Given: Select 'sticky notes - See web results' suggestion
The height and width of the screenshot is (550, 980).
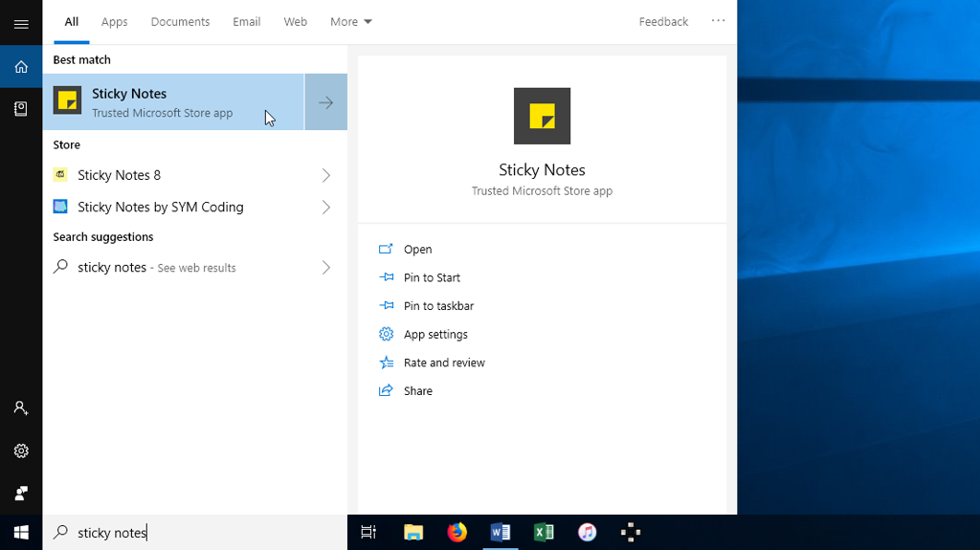Looking at the screenshot, I should [x=195, y=268].
